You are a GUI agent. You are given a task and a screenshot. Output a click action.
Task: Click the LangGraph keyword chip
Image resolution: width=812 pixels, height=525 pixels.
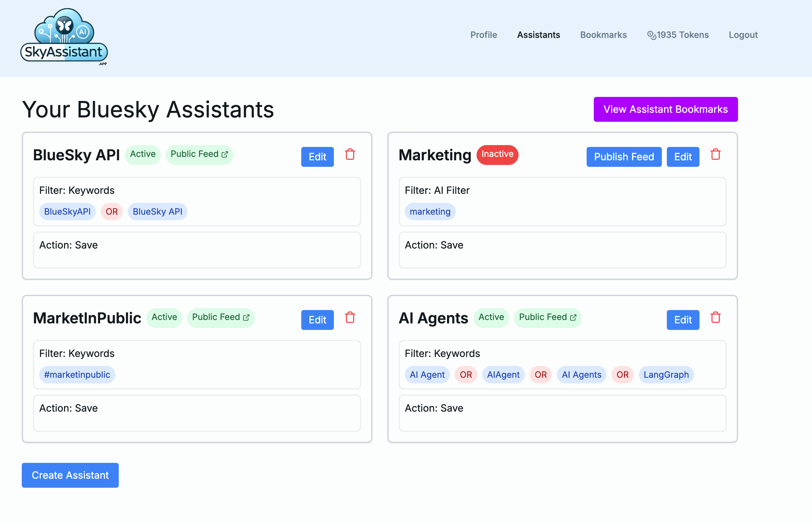[666, 374]
